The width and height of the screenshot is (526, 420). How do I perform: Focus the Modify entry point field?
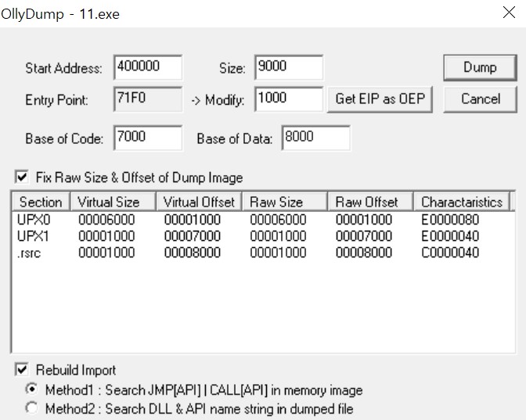289,99
